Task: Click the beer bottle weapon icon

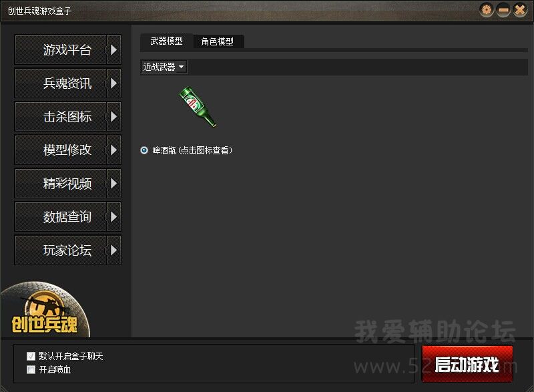Action: (x=198, y=107)
